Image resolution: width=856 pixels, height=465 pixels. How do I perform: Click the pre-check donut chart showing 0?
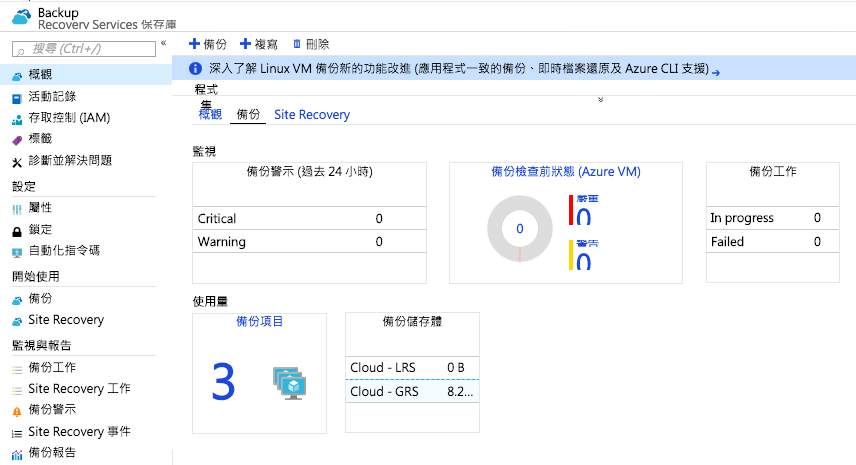520,229
